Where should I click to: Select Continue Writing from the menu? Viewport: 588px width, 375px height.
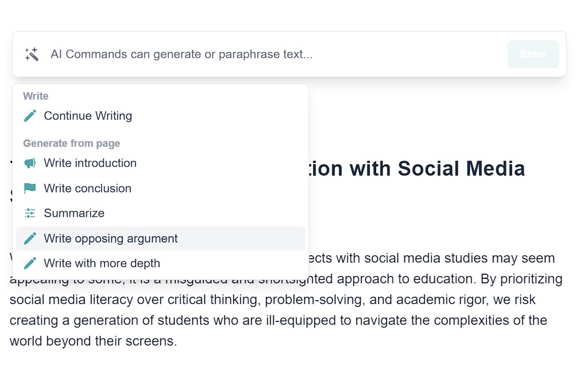161,116
